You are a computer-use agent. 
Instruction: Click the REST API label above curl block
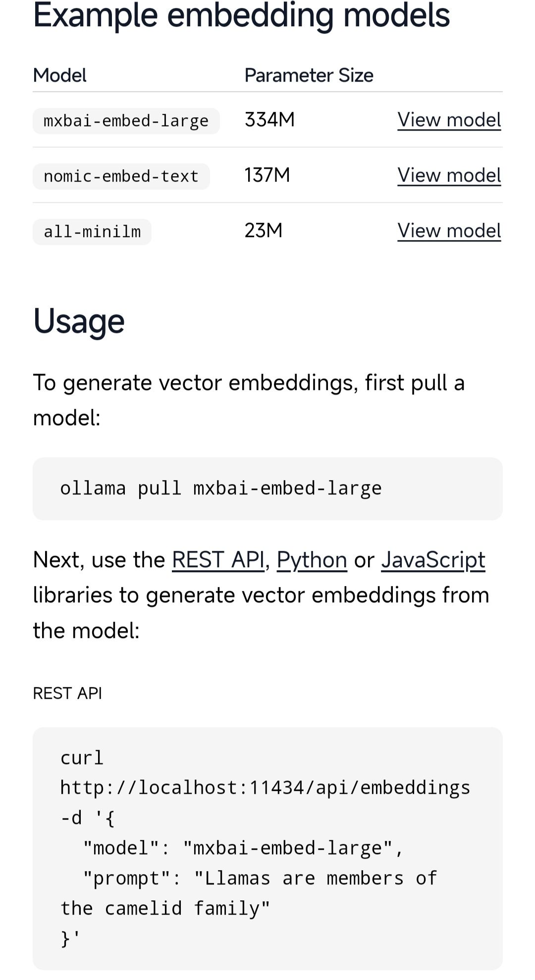(x=67, y=693)
